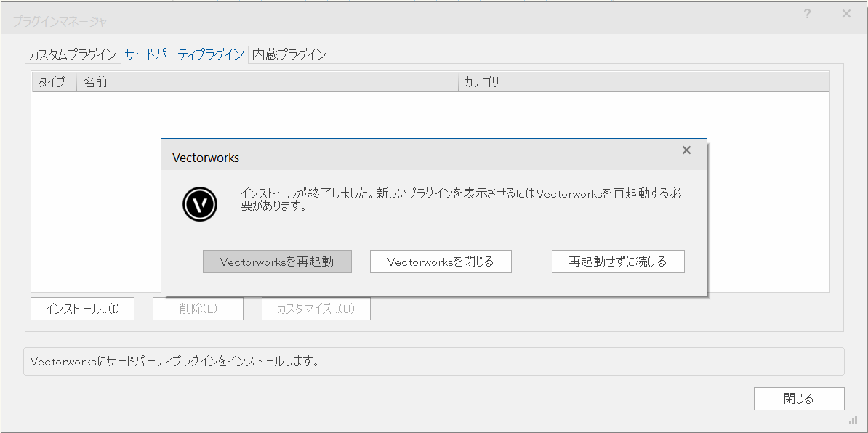This screenshot has height=433, width=868.
Task: Close the Vectorworks alert dialog with its X
Action: 686,150
